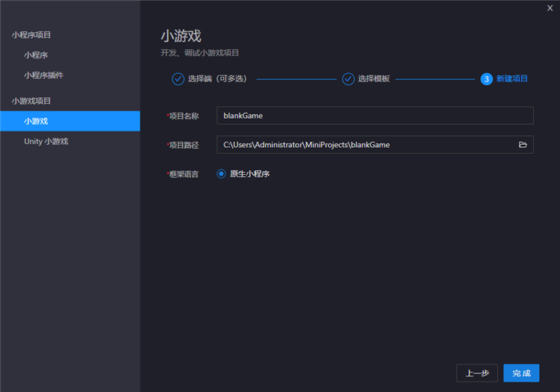Choose 小程序插件 in the sidebar
560x392 pixels.
click(43, 75)
